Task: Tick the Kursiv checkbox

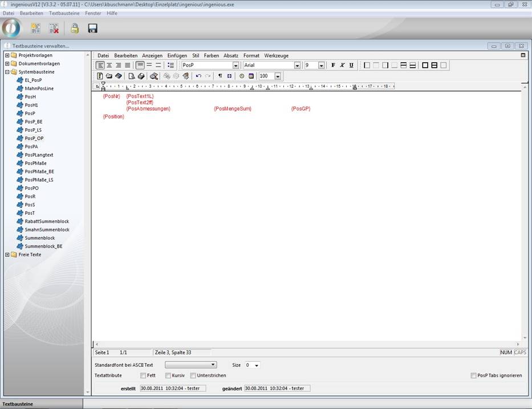Action: [168, 376]
